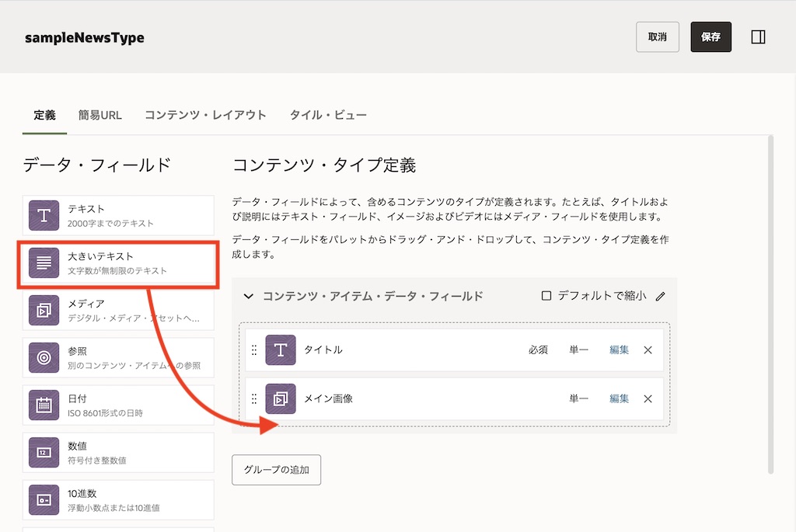Remove the タイトル field with X
Viewport: 796px width, 532px height.
tap(648, 350)
